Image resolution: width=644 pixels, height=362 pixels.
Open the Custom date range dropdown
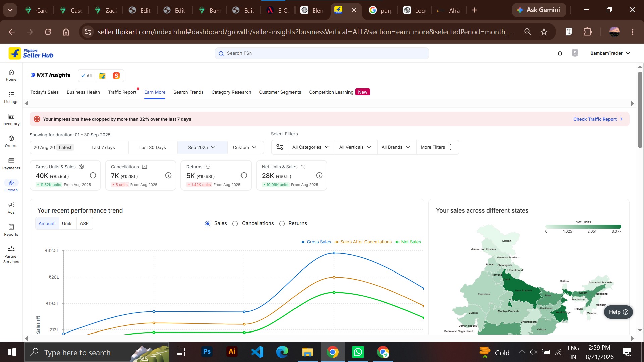click(x=245, y=147)
